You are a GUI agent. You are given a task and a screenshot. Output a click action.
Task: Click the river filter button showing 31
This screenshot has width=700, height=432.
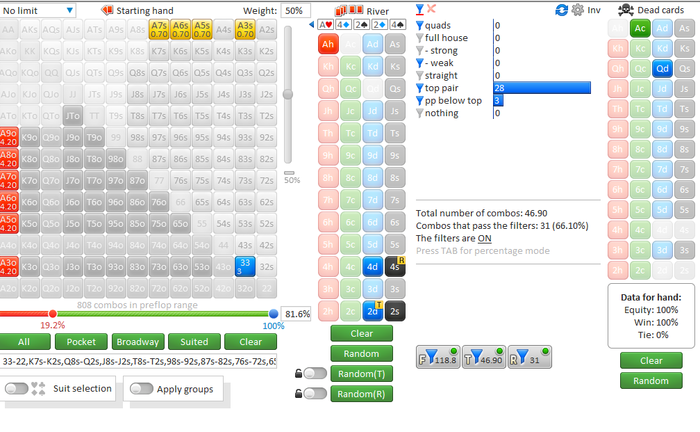tap(529, 357)
